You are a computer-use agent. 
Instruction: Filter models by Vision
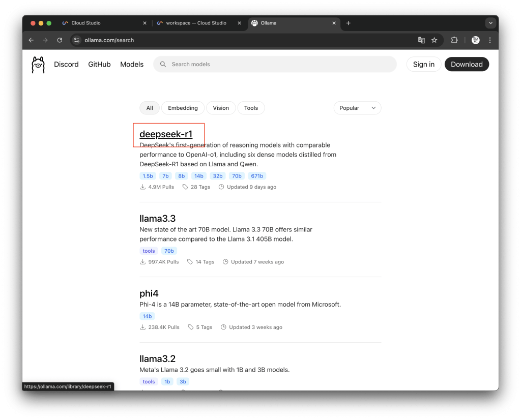[221, 108]
